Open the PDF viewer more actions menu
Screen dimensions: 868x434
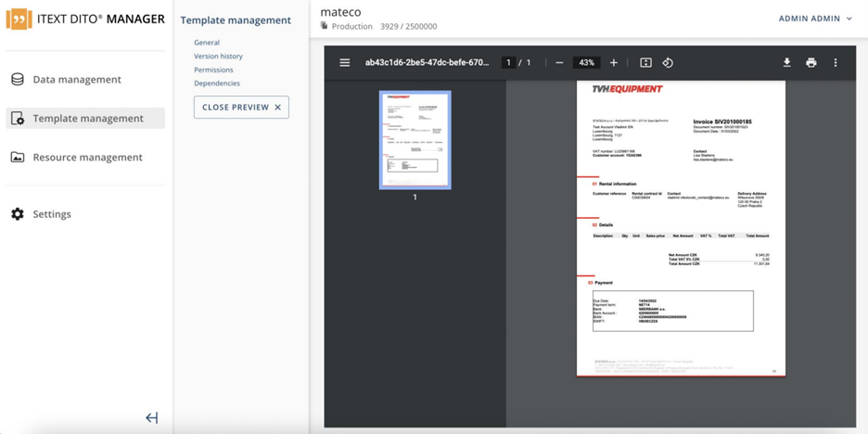coord(836,63)
